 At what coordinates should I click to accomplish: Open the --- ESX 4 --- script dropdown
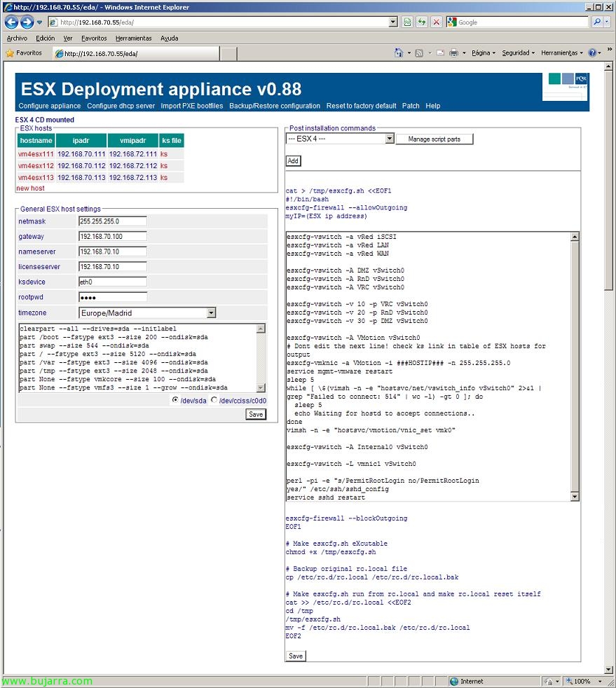(x=340, y=139)
